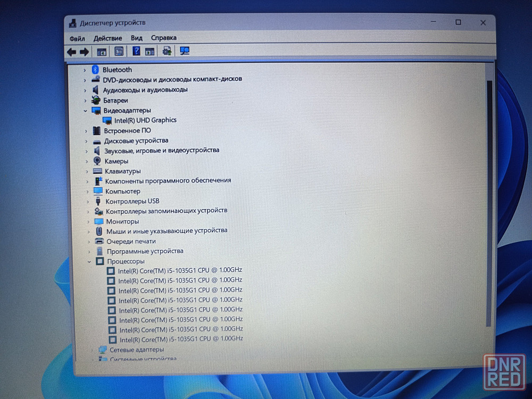Click the printer toolbar icon
This screenshot has width=532, height=399.
point(167,51)
